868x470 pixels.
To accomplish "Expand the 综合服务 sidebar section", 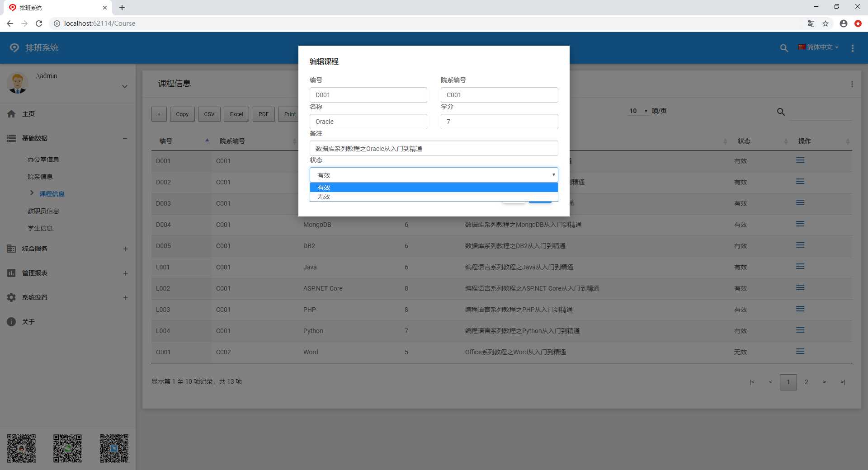I will [125, 249].
